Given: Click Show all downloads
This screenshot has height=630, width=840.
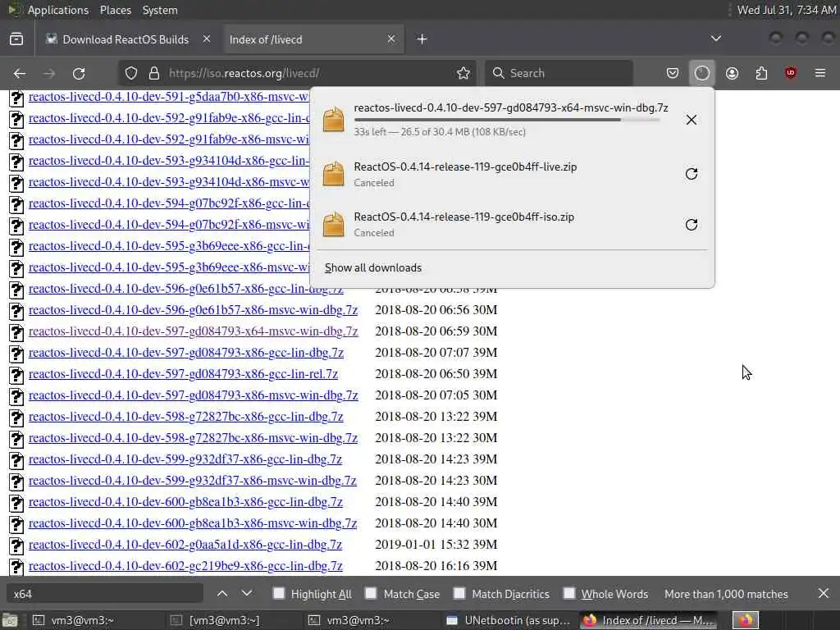Looking at the screenshot, I should (373, 267).
